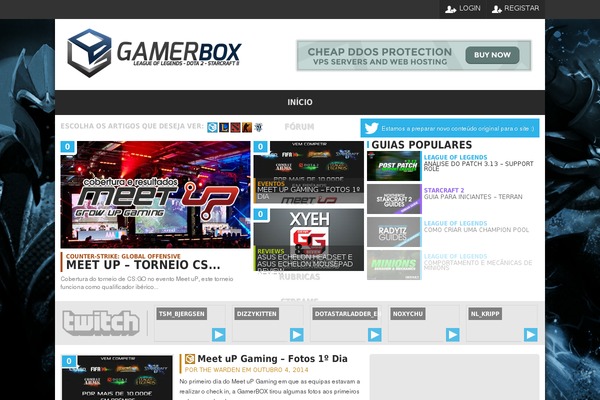Screen dimensions: 600x400
Task: Click cube icon beside Meet uP Gaming title
Action: pos(190,359)
